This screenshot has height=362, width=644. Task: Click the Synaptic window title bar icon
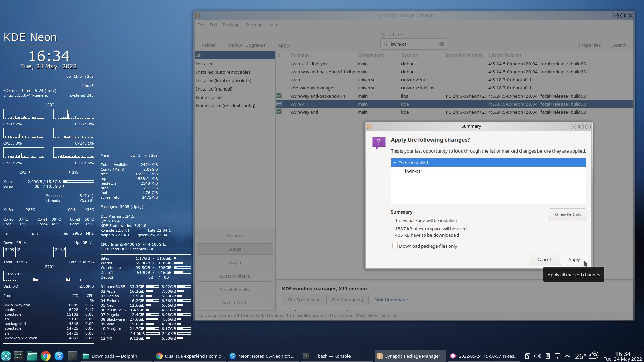click(197, 15)
